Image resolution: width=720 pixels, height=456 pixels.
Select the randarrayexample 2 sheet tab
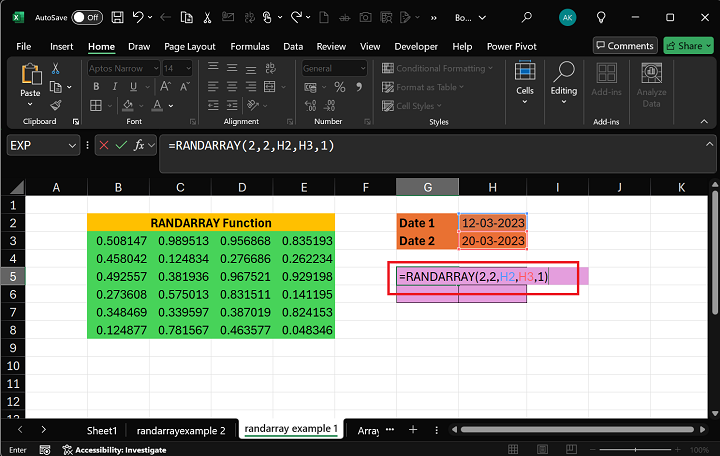(x=181, y=431)
